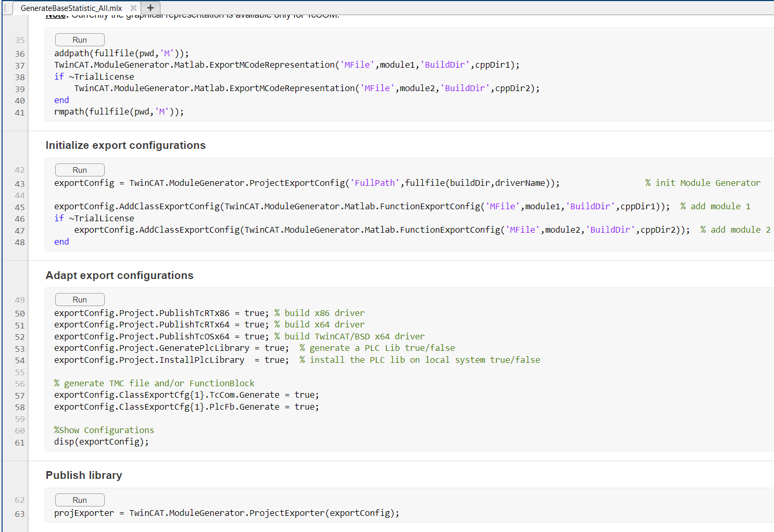Image resolution: width=774 pixels, height=532 pixels.
Task: Click the 'Adapt export configurations' heading
Action: (x=119, y=275)
